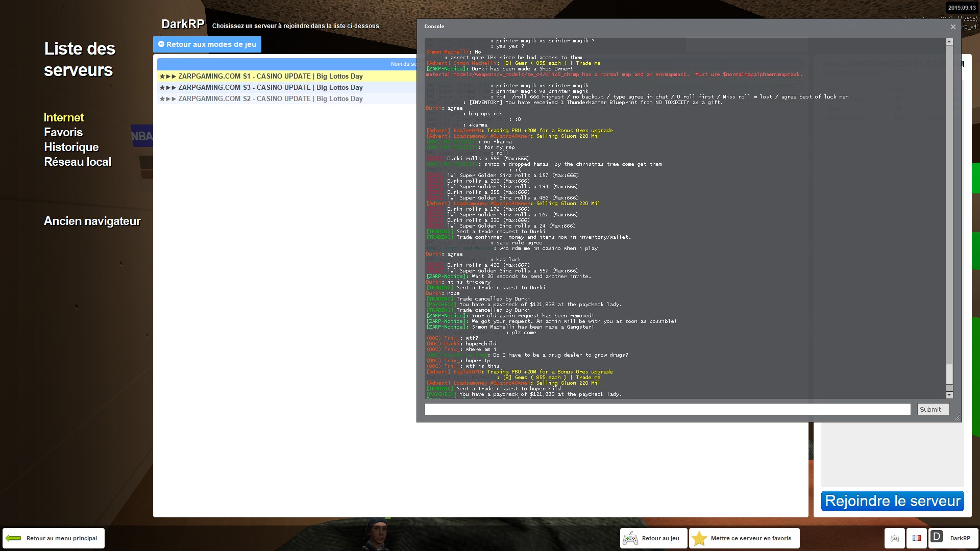Click the star favorite server icon
Viewport: 980px width, 551px height.
click(700, 538)
